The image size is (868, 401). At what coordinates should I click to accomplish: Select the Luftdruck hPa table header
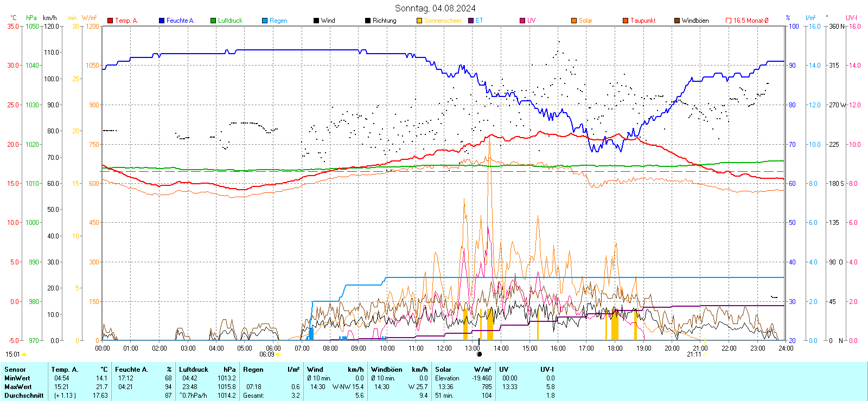[x=207, y=370]
